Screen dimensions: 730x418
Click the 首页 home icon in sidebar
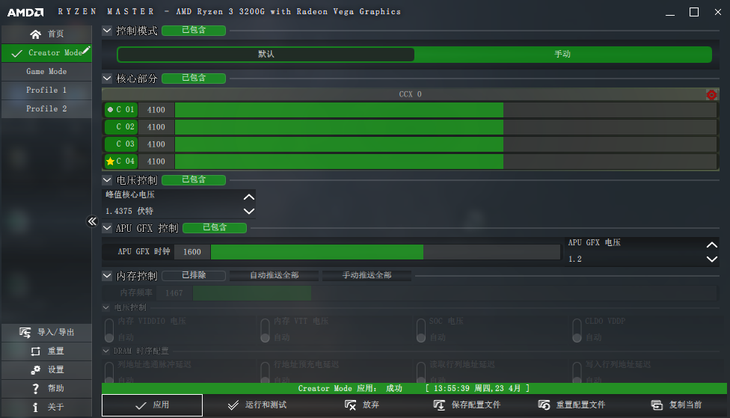click(36, 34)
